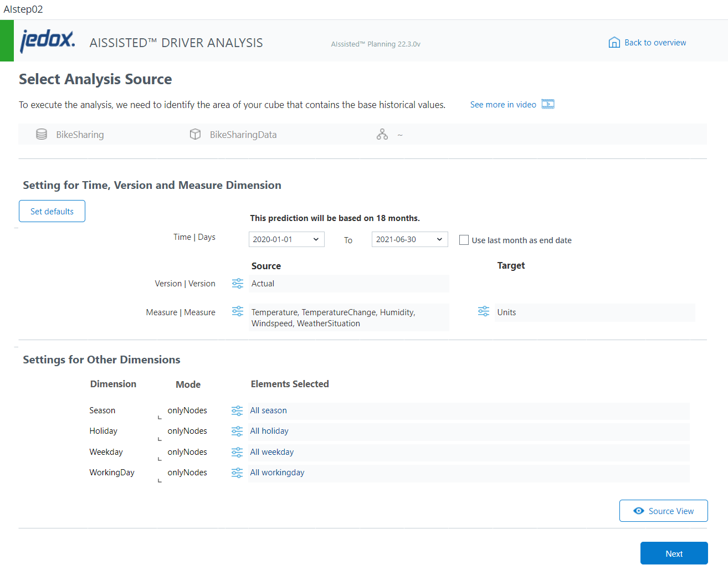This screenshot has width=728, height=575.
Task: Open the start date dropdown showing 2020-01-01
Action: (x=286, y=239)
